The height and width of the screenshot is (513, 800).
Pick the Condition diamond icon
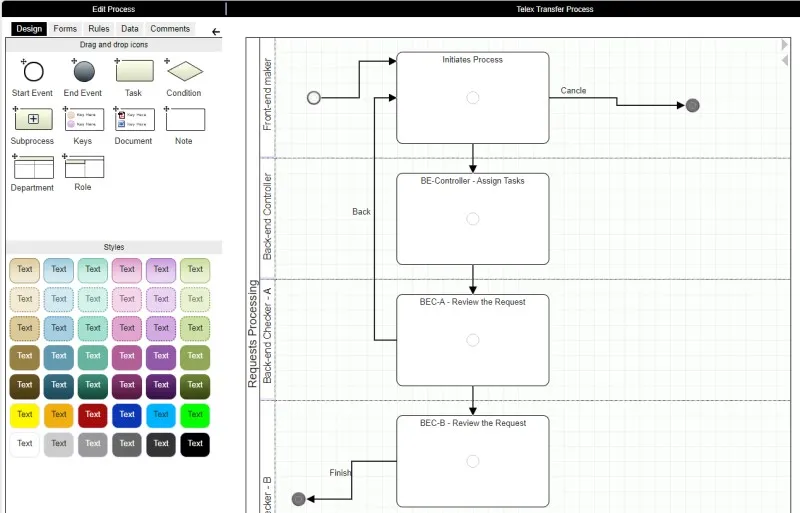pyautogui.click(x=185, y=71)
